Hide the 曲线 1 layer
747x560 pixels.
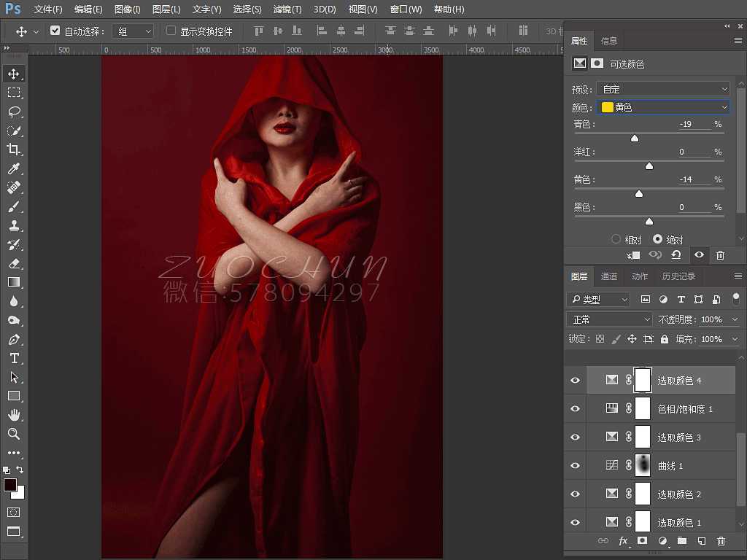pyautogui.click(x=575, y=465)
